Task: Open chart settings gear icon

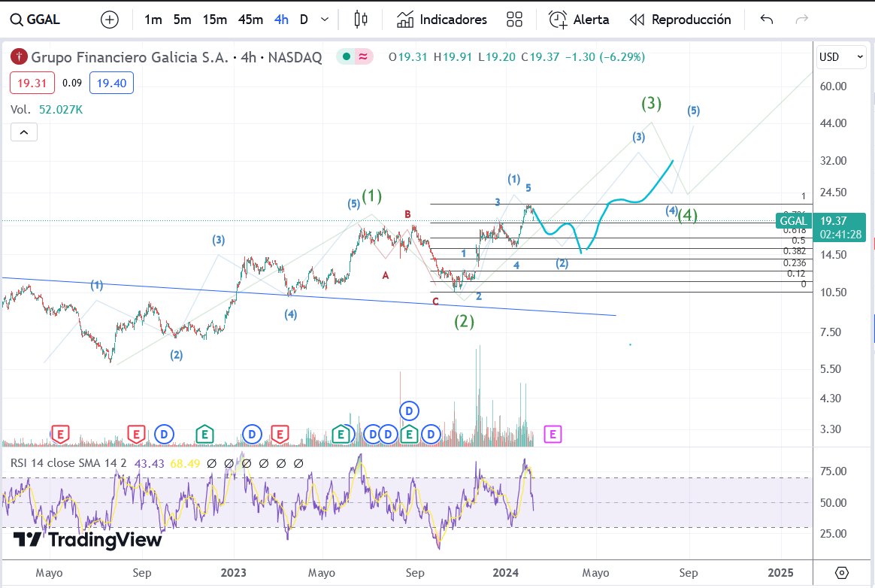Action: (x=841, y=573)
